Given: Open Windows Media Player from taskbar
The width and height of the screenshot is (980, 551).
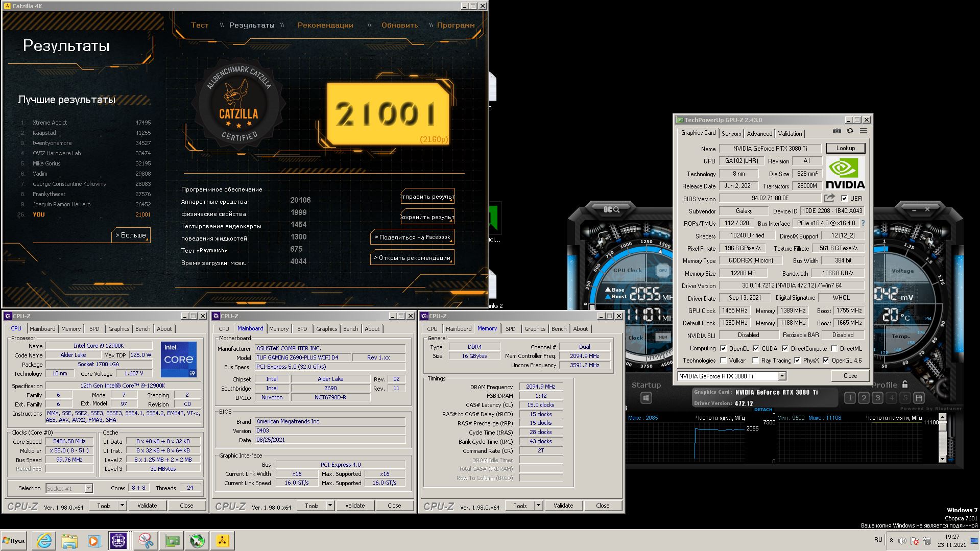Looking at the screenshot, I should pyautogui.click(x=93, y=541).
